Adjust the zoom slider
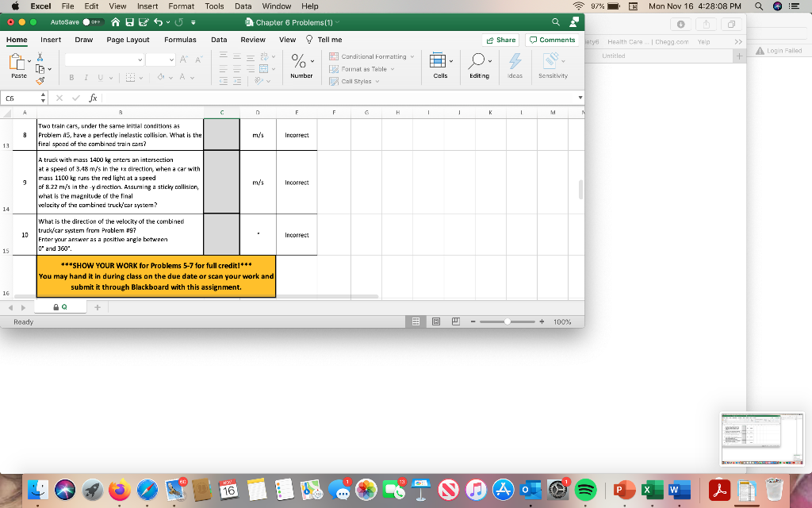 (x=507, y=321)
